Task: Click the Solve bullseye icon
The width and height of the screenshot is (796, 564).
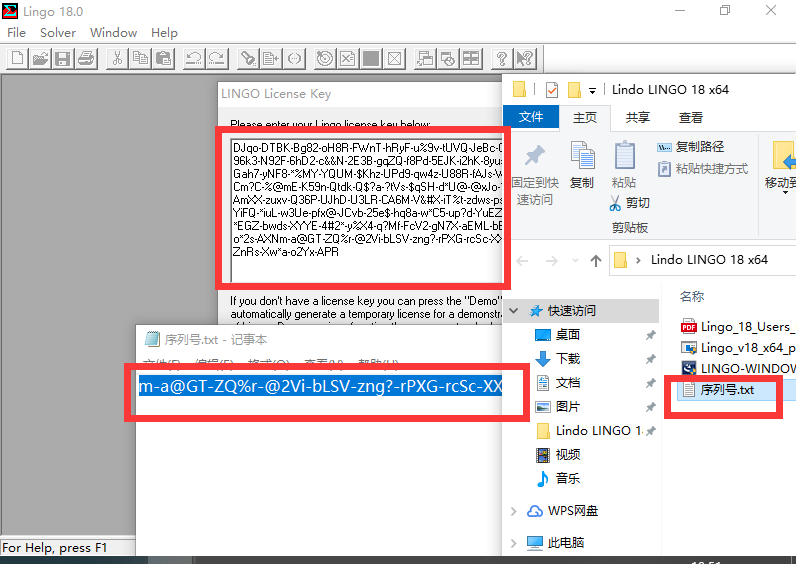Action: [x=324, y=58]
